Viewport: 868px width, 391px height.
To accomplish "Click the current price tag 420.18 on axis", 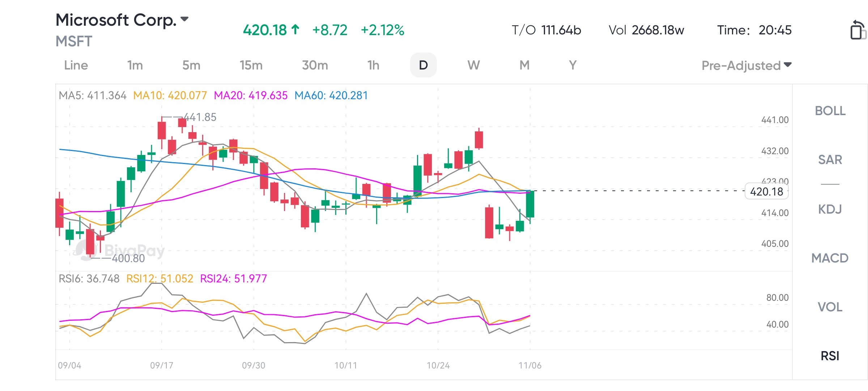I will [x=767, y=191].
